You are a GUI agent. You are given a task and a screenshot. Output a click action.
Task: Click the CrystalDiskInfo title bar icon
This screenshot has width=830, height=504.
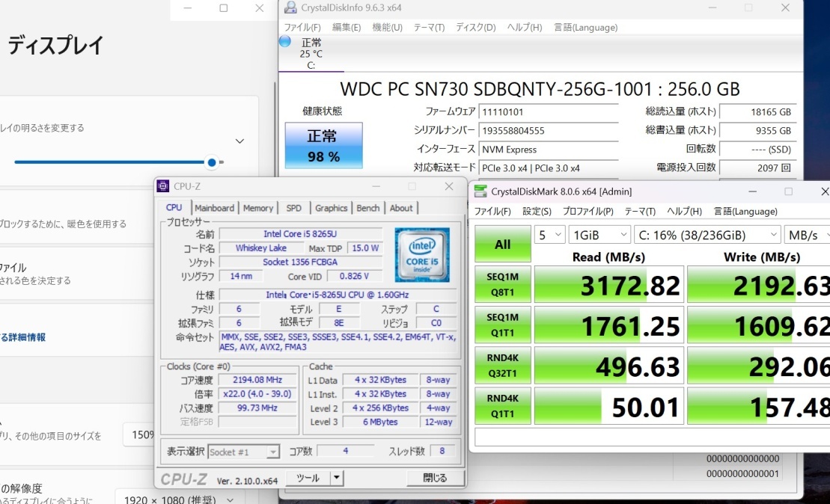click(x=290, y=7)
